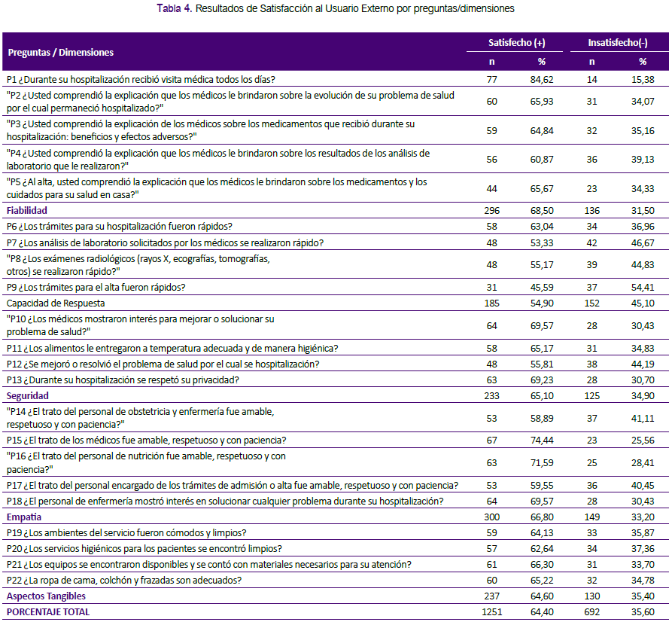672x622 pixels.
Task: Click the 'Seguridad' dimension label
Action: point(27,396)
